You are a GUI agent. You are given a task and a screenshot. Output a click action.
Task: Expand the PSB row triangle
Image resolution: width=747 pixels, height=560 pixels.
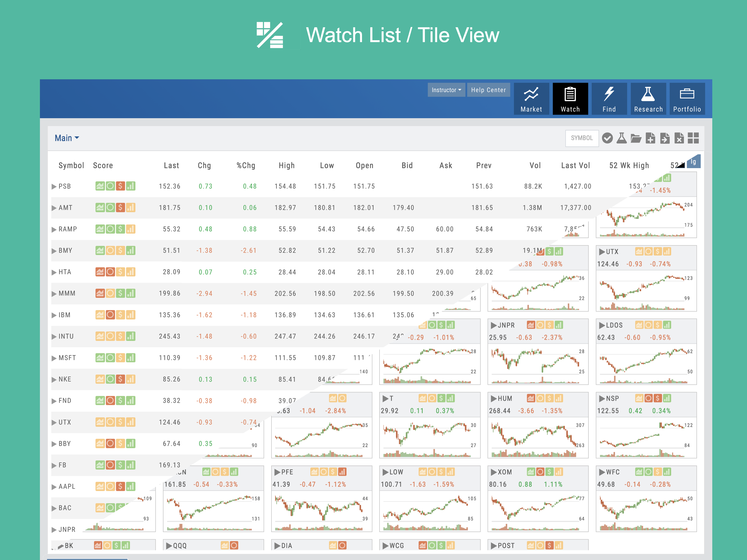(x=54, y=186)
